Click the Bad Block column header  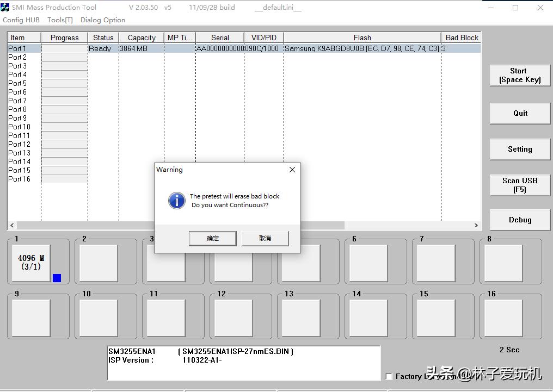click(462, 38)
